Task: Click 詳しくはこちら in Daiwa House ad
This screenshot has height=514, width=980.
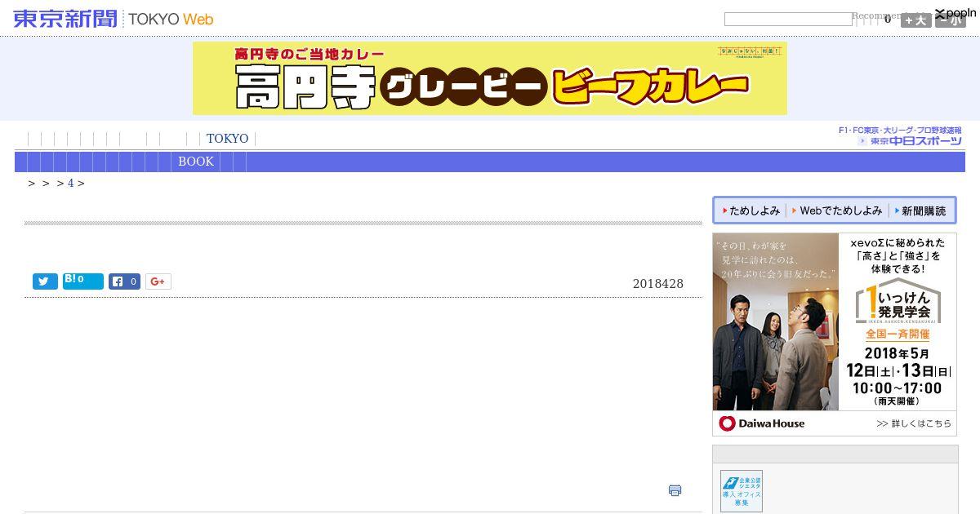Action: coord(914,423)
